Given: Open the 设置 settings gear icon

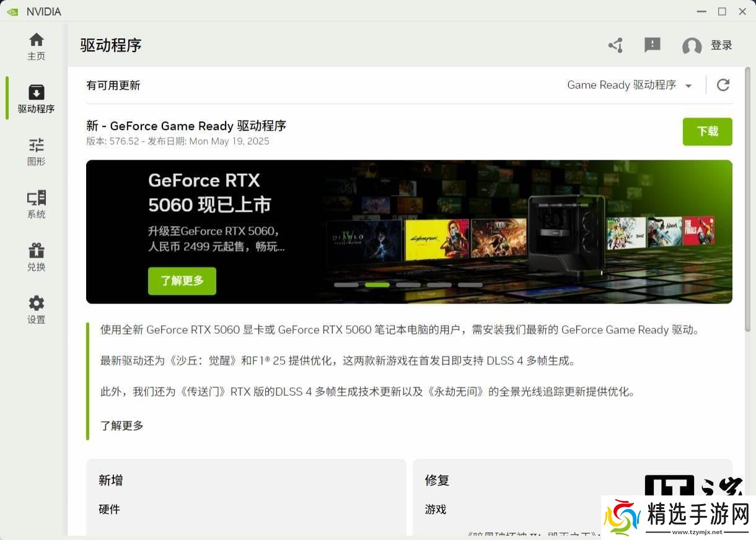Looking at the screenshot, I should (37, 303).
